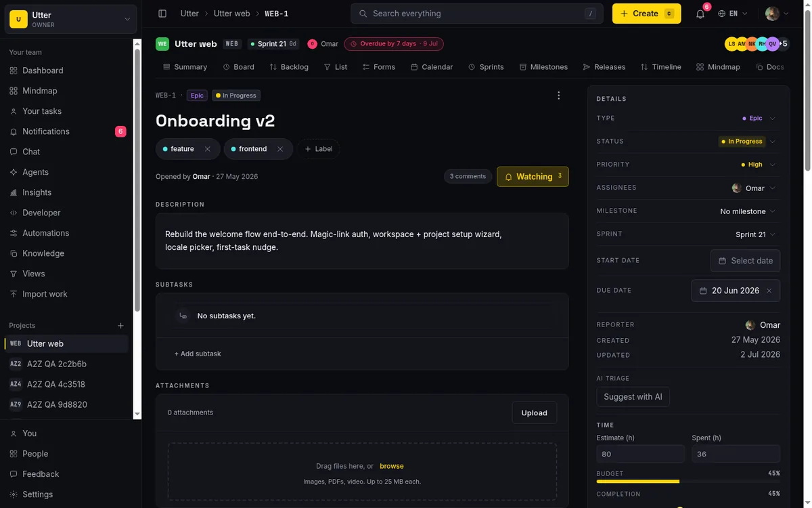The image size is (812, 508).
Task: Open the notifications bell icon
Action: (x=700, y=14)
